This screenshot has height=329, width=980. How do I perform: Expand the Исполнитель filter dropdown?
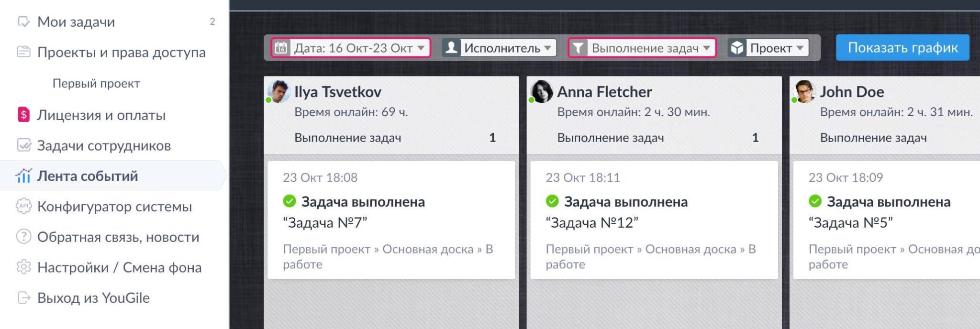click(x=499, y=48)
